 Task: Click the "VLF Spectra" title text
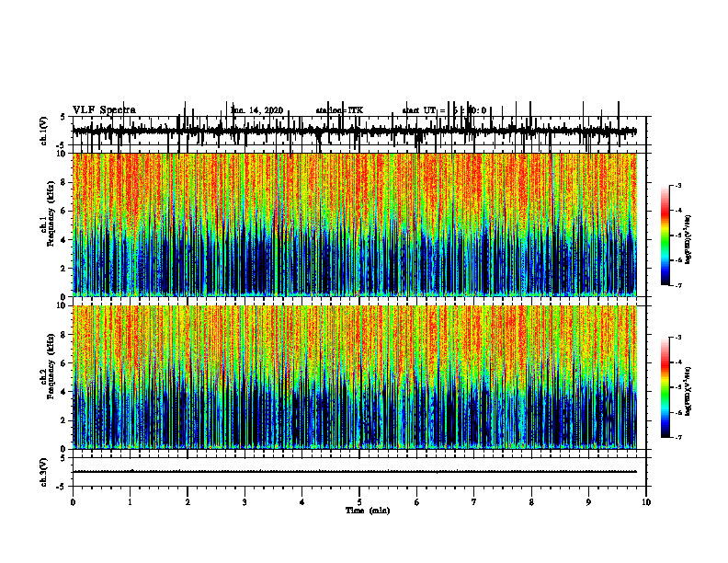click(104, 110)
